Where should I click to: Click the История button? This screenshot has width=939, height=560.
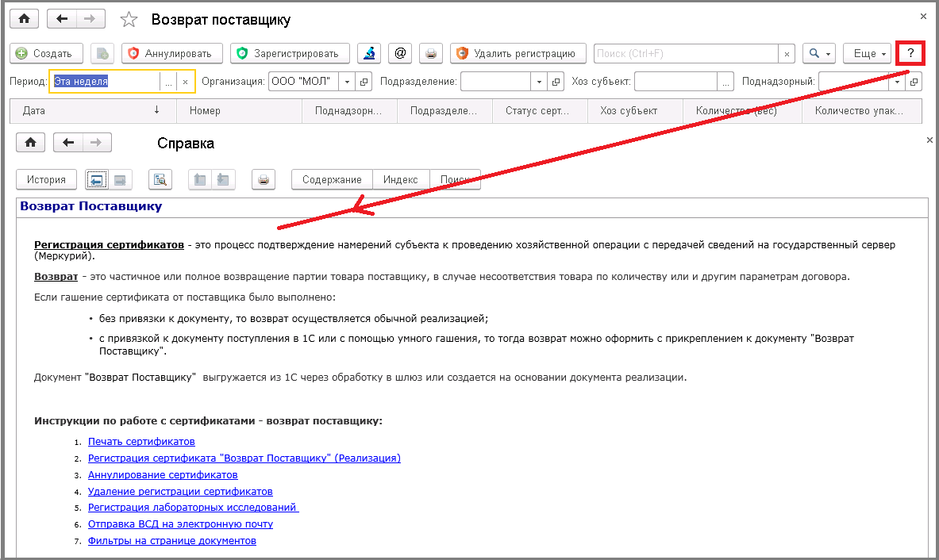pyautogui.click(x=46, y=179)
